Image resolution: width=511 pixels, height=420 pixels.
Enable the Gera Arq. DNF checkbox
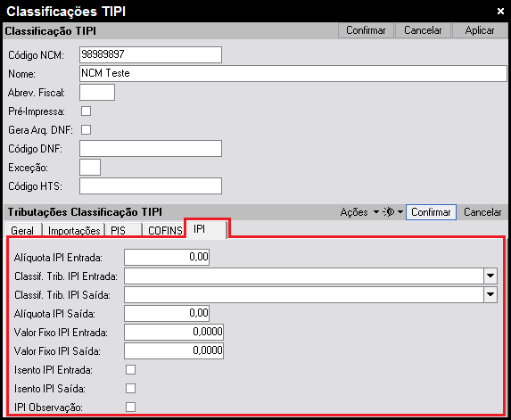86,129
